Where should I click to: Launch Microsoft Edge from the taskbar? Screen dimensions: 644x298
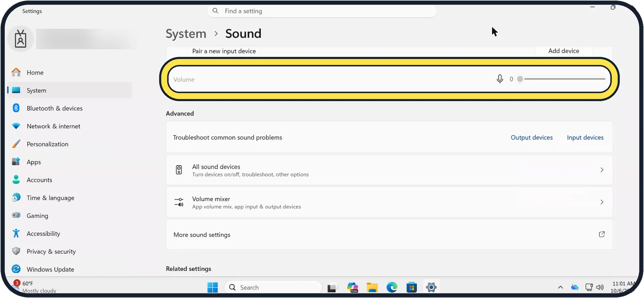click(x=392, y=287)
